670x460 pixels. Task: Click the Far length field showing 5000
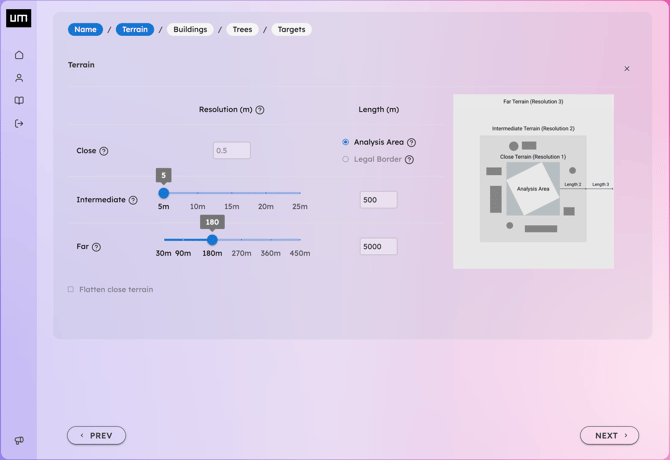tap(379, 246)
